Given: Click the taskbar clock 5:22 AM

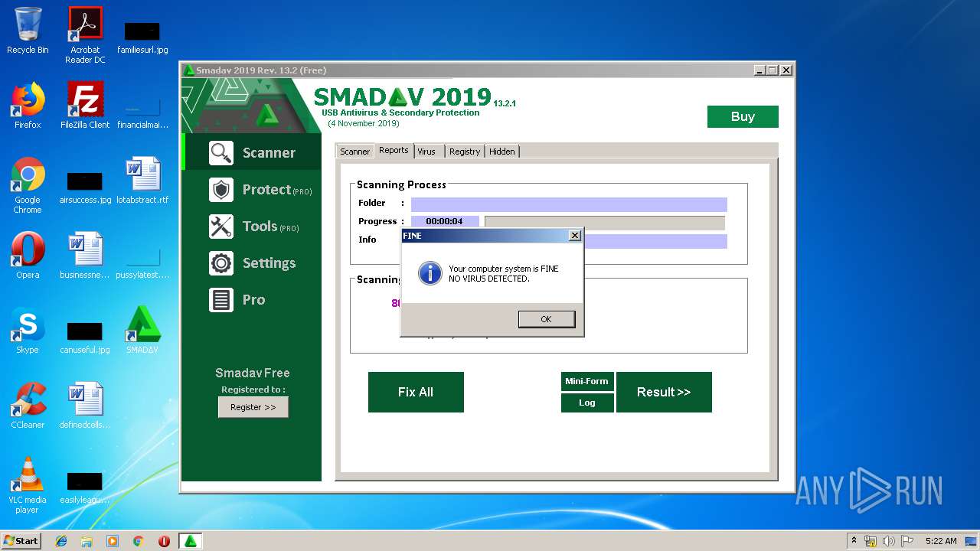Looking at the screenshot, I should click(x=941, y=541).
